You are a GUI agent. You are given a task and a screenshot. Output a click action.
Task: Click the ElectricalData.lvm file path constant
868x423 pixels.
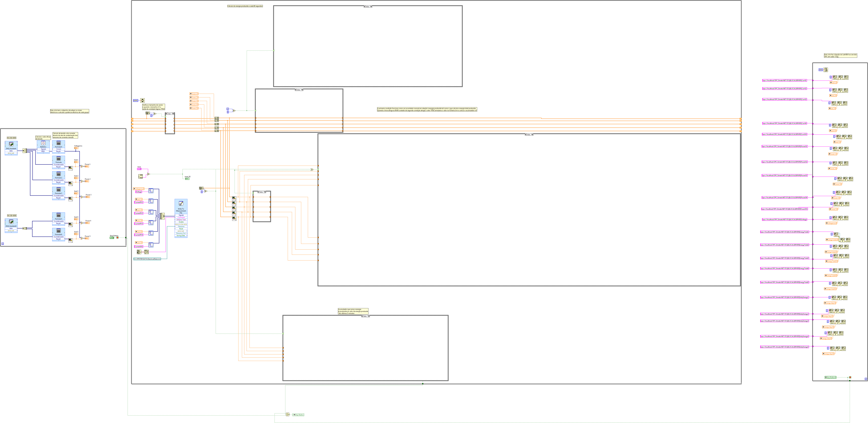click(x=147, y=259)
